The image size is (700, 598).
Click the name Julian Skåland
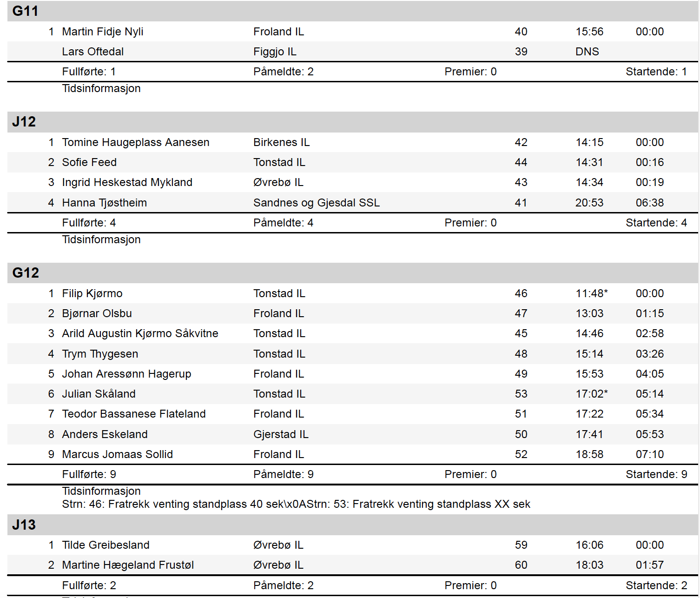point(99,394)
